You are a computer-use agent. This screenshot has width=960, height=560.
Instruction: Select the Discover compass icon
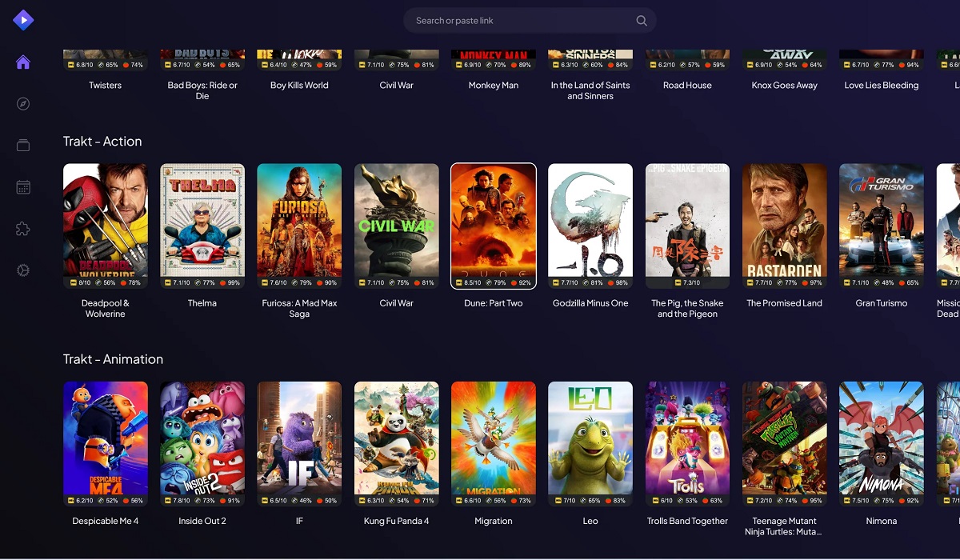23,103
